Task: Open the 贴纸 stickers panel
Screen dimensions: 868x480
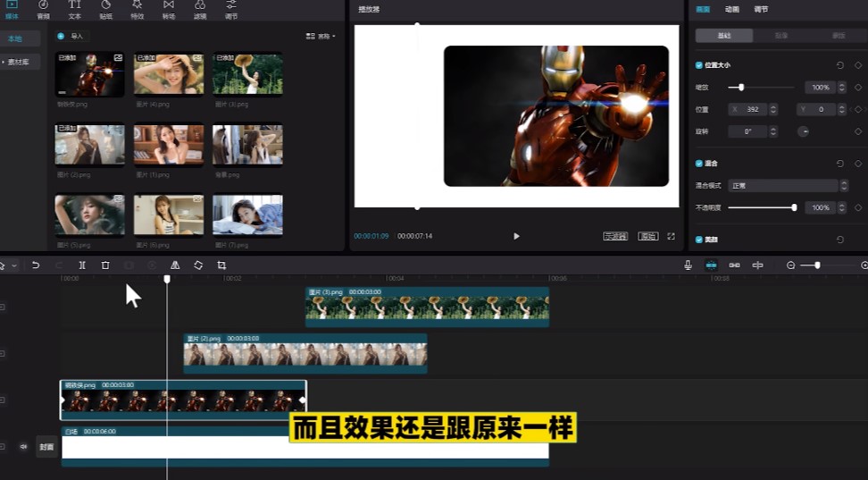Action: pos(105,10)
